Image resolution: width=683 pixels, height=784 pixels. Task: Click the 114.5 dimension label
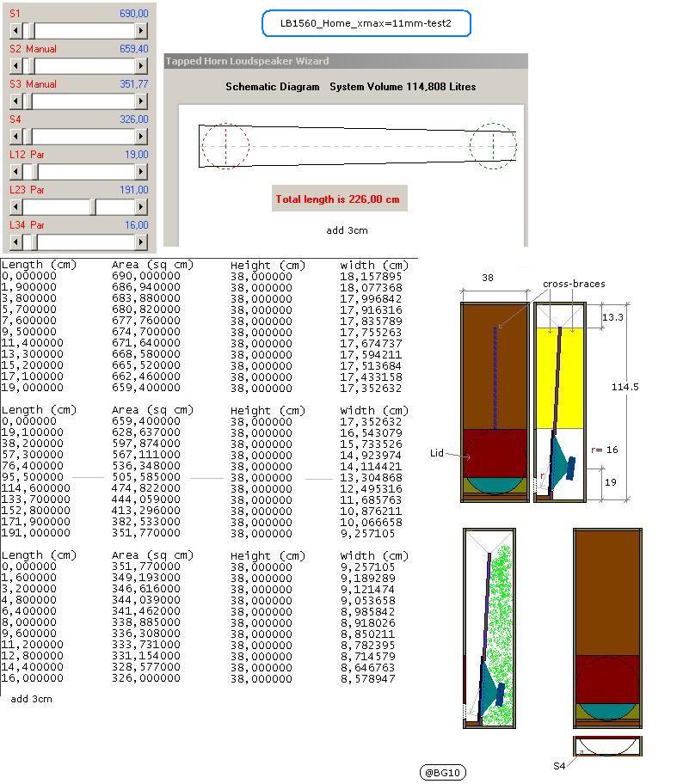pos(625,387)
